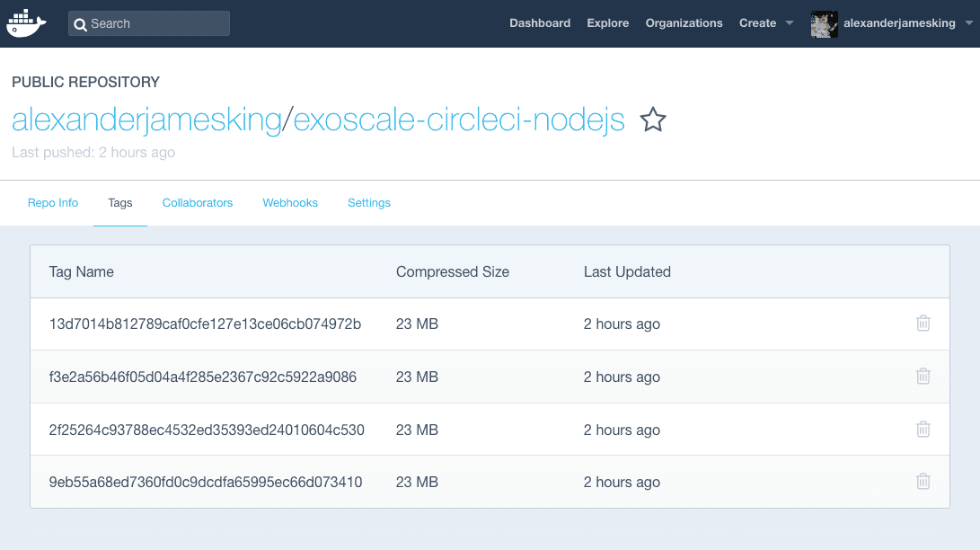Open the user avatar dropdown arrow

[x=966, y=23]
